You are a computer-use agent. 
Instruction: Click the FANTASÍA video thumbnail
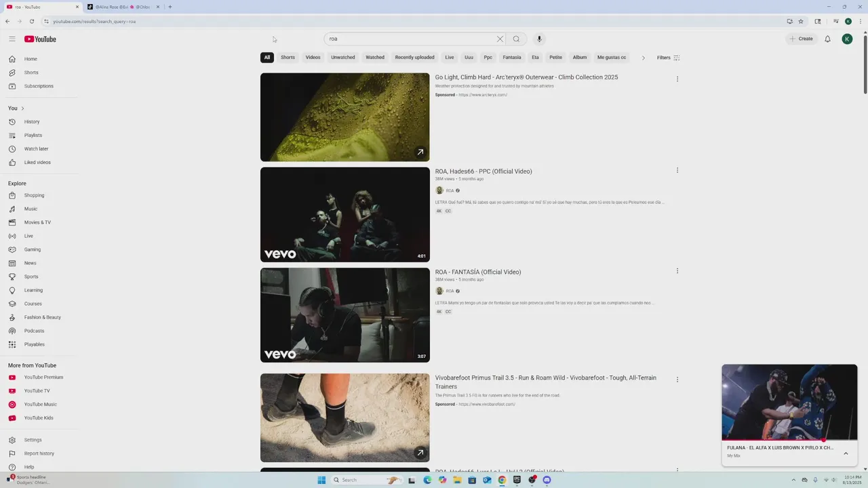(x=345, y=315)
